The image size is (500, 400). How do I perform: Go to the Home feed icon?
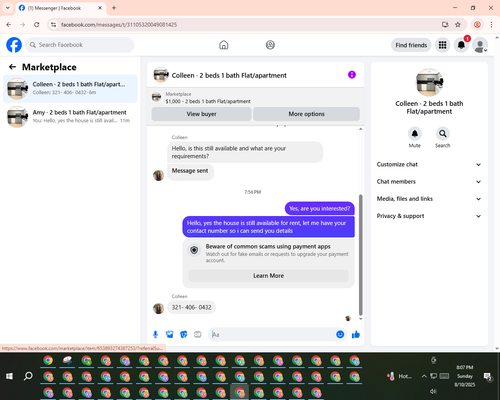pos(224,45)
